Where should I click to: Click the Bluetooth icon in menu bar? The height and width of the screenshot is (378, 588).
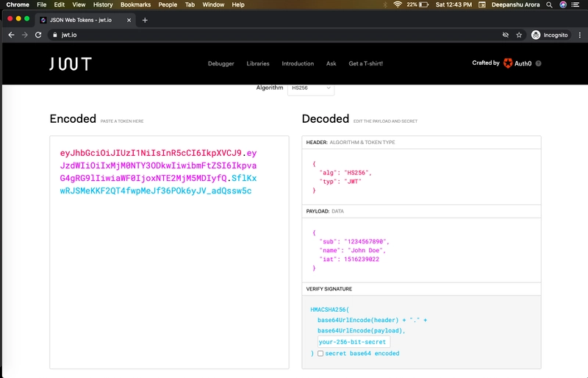pos(385,4)
